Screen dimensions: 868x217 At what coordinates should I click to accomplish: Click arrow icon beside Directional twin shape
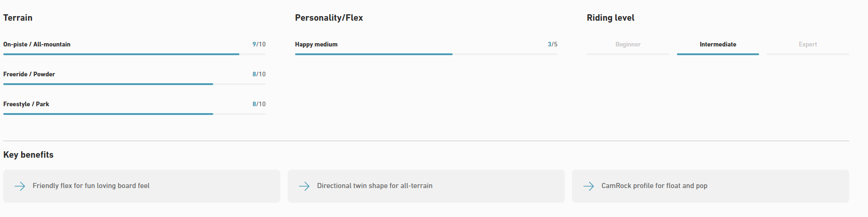(304, 186)
